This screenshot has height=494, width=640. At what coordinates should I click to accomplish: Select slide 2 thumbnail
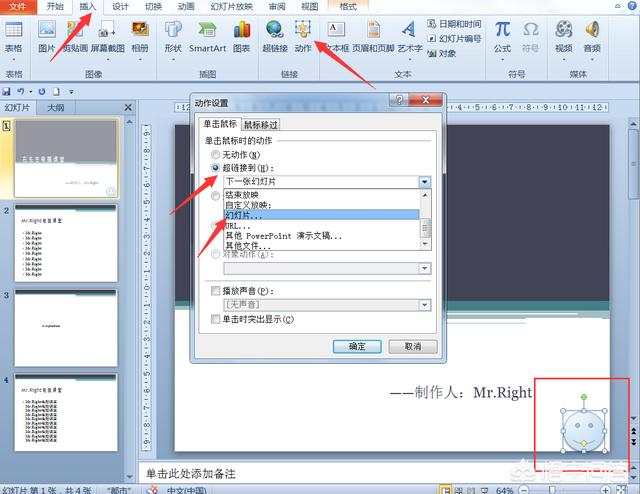pyautogui.click(x=66, y=243)
